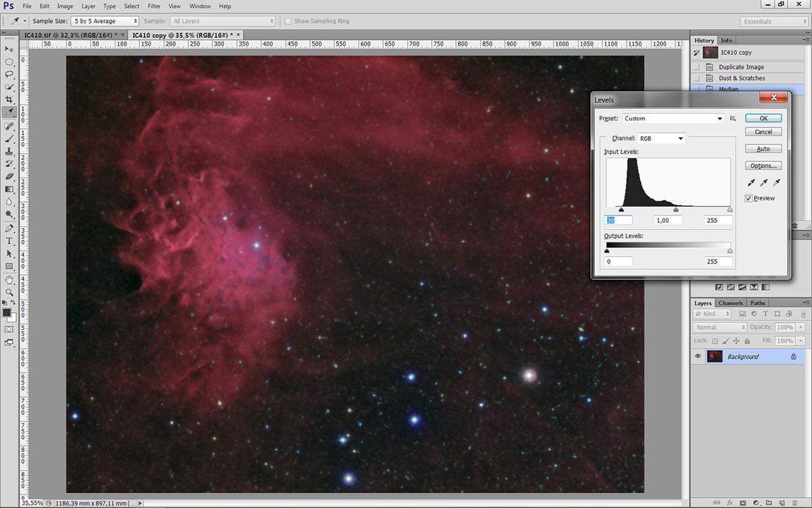This screenshot has height=508, width=812.
Task: Click the midtone gray input levels slider
Action: (x=675, y=210)
